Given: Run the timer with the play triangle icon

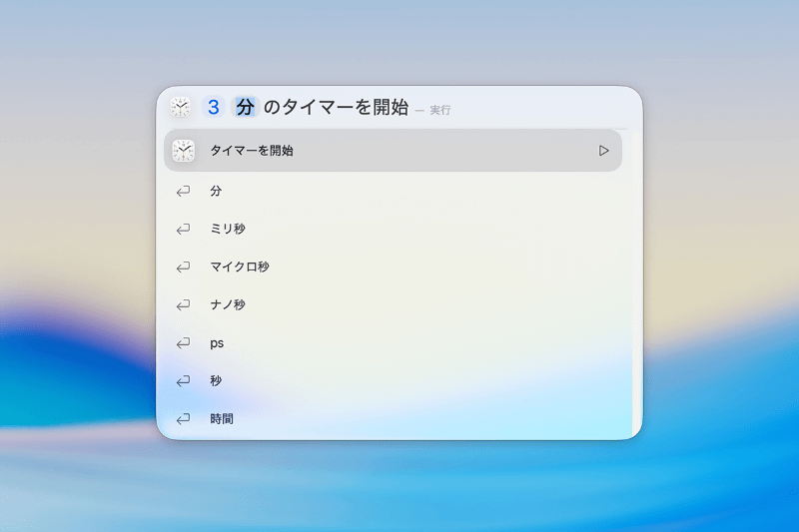Looking at the screenshot, I should (604, 151).
